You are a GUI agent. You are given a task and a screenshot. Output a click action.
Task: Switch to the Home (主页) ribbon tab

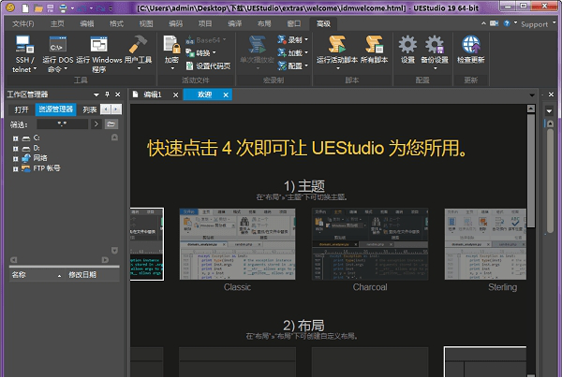tap(57, 24)
